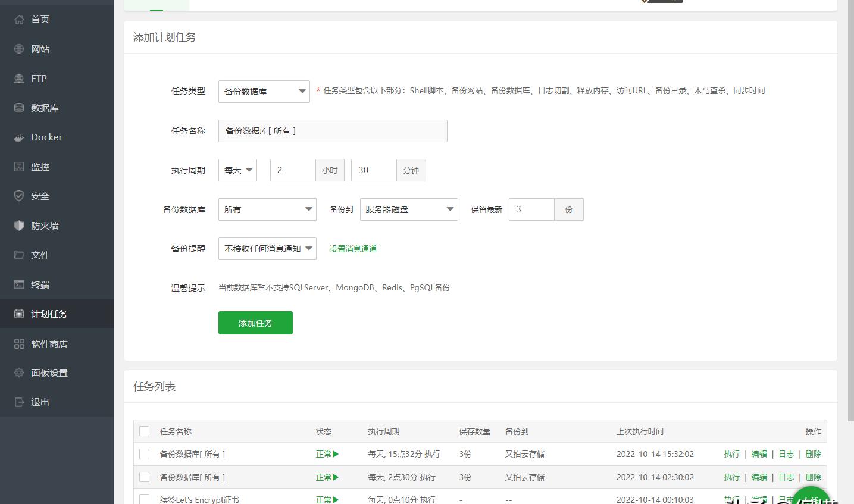Click 日志 on the 15点32分 task row
The image size is (854, 504).
tap(786, 454)
